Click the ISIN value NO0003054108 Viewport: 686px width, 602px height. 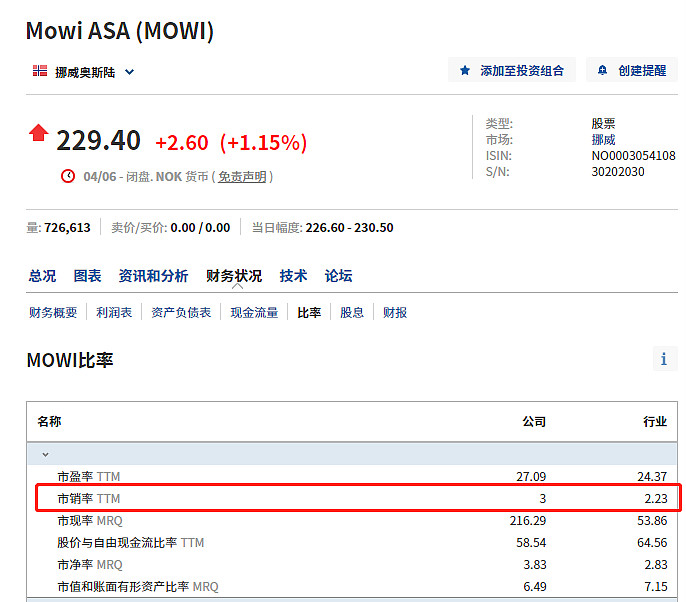coord(634,156)
